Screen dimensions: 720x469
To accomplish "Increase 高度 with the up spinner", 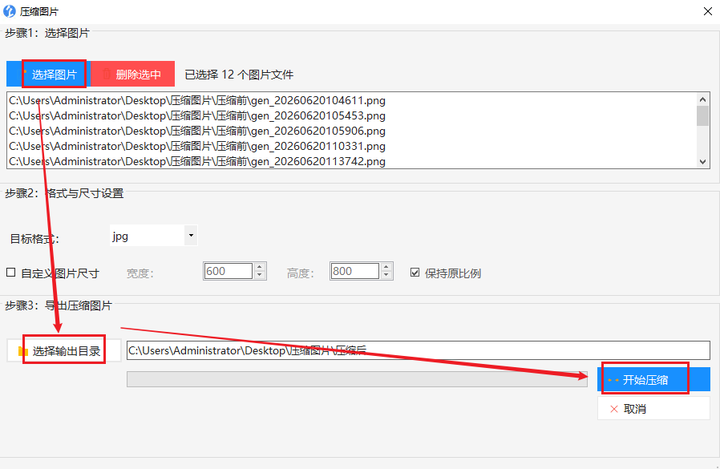I will point(387,266).
